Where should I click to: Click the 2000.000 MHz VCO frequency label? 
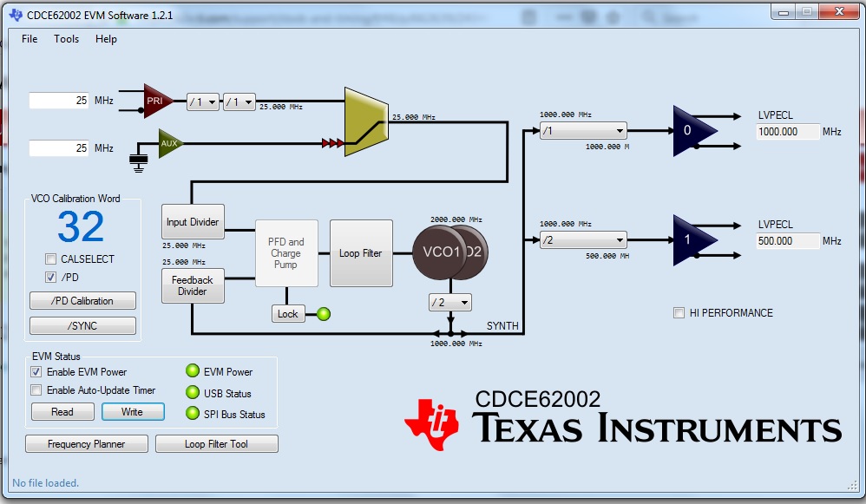(x=456, y=219)
